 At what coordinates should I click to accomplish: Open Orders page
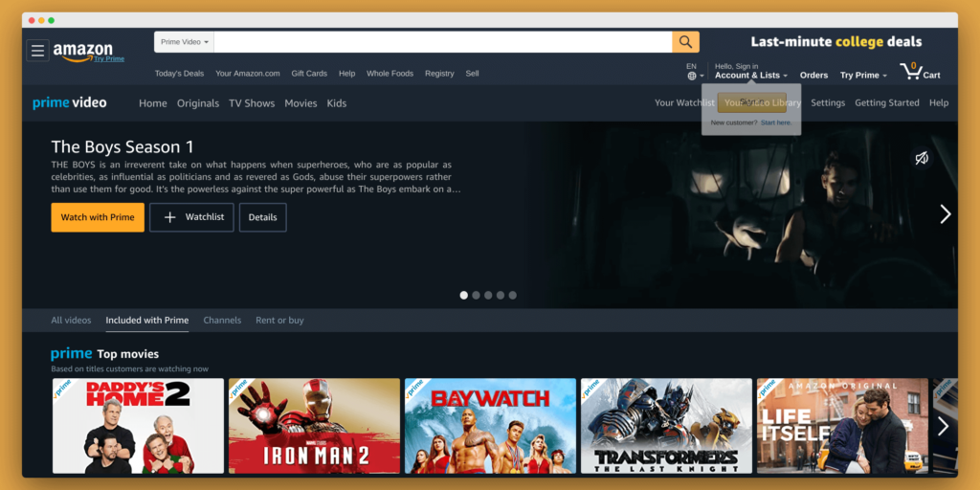coord(813,75)
